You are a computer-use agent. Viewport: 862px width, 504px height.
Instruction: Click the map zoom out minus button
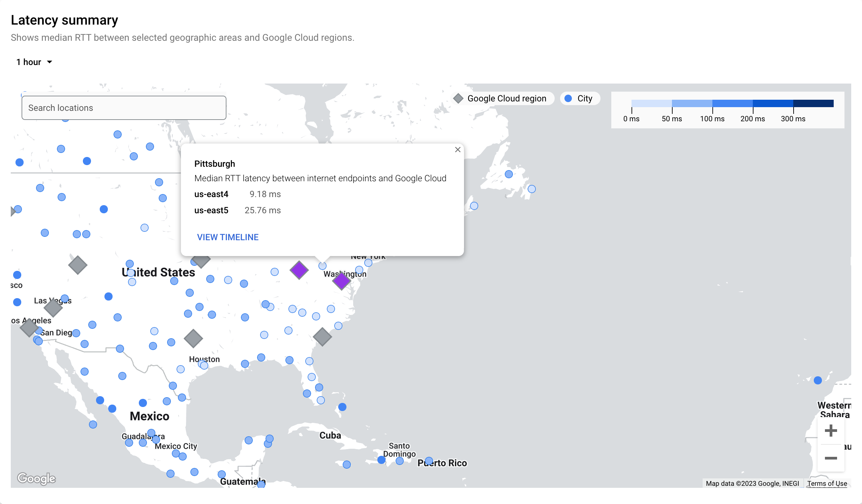point(831,458)
